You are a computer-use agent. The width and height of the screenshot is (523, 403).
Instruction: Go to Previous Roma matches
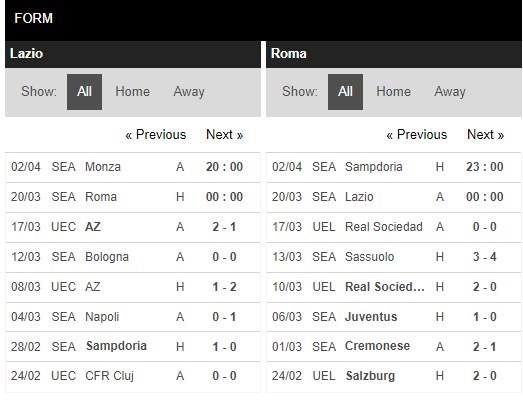coord(416,135)
